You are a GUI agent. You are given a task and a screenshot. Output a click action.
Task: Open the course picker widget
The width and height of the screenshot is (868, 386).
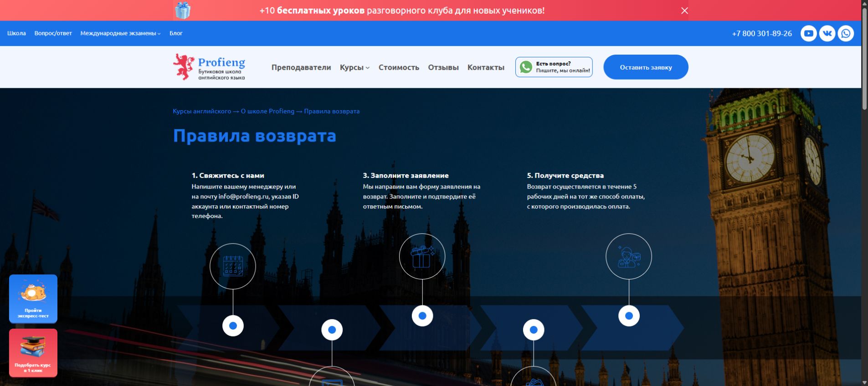[x=33, y=353]
